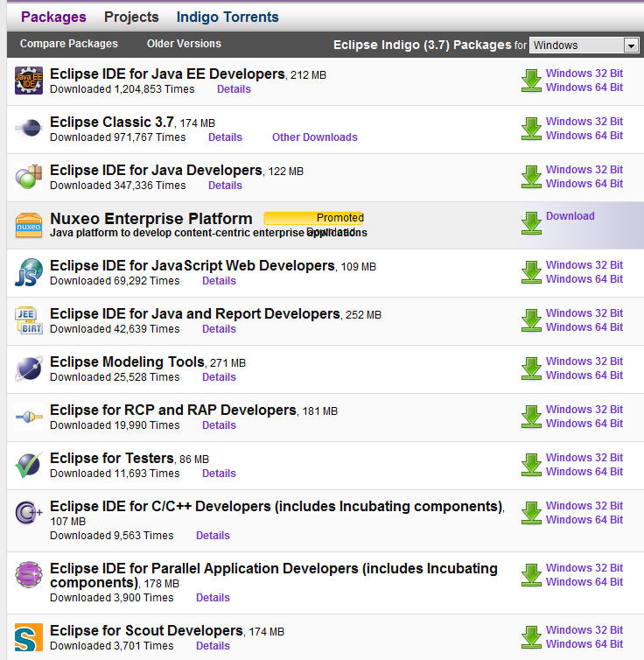This screenshot has width=644, height=660.
Task: Click the JEE BIRT Report Developers icon
Action: [29, 320]
